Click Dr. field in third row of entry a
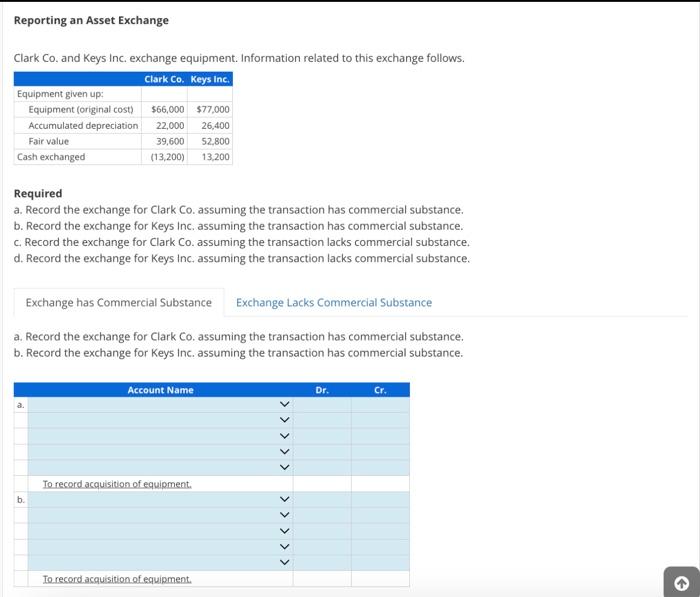Viewport: 700px width, 597px height. click(322, 436)
